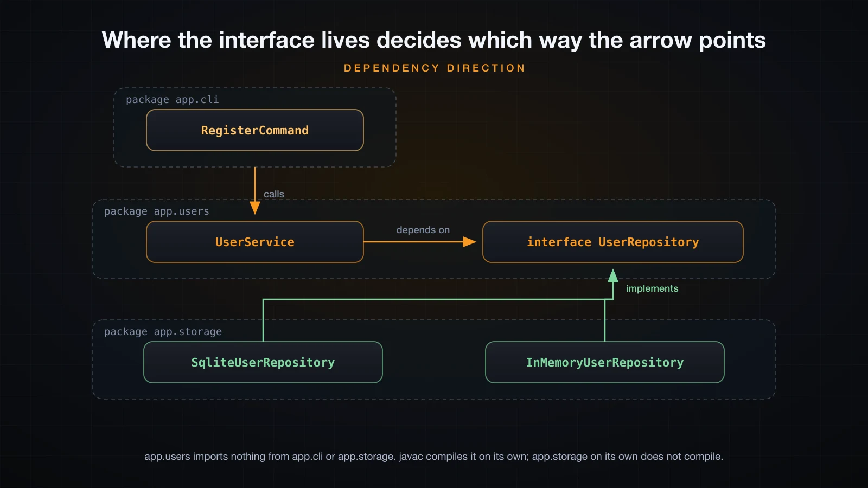Image resolution: width=868 pixels, height=488 pixels.
Task: Click the 'package app.users' label
Action: point(157,211)
